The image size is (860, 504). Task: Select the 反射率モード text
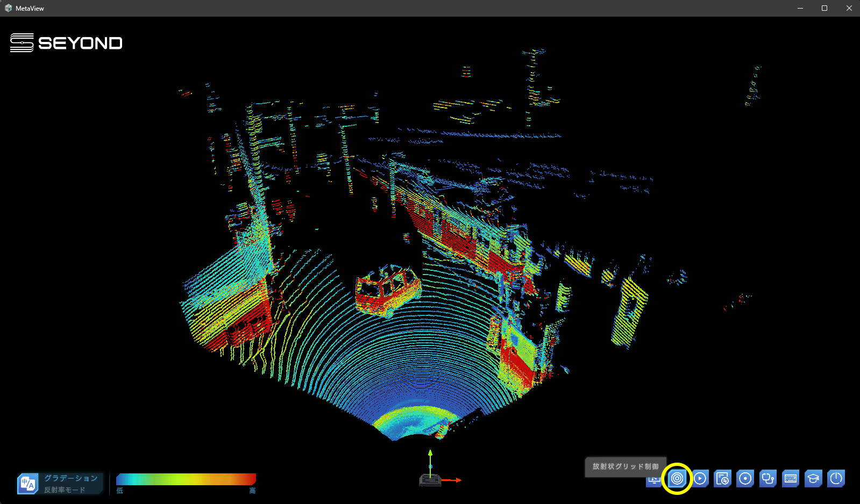click(65, 490)
